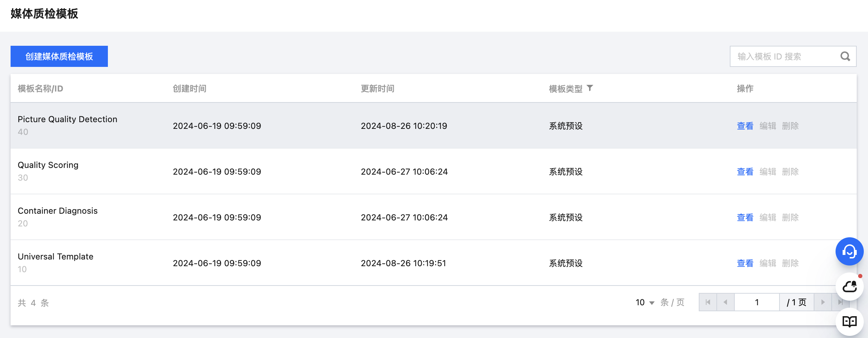
Task: View the Container Diagnosis template
Action: point(745,218)
